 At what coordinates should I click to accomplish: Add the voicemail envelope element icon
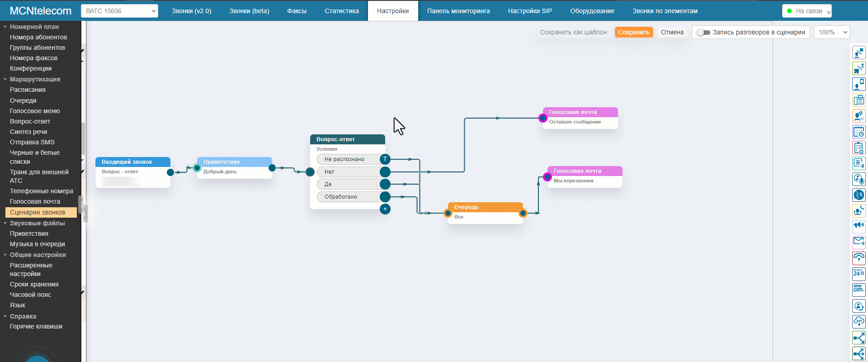tap(859, 242)
